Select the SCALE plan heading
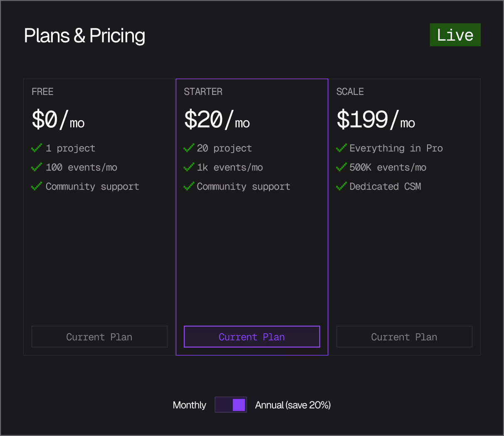 350,92
